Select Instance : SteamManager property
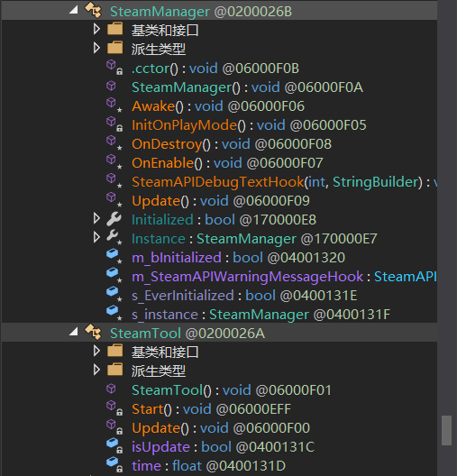The width and height of the screenshot is (457, 476). click(254, 239)
